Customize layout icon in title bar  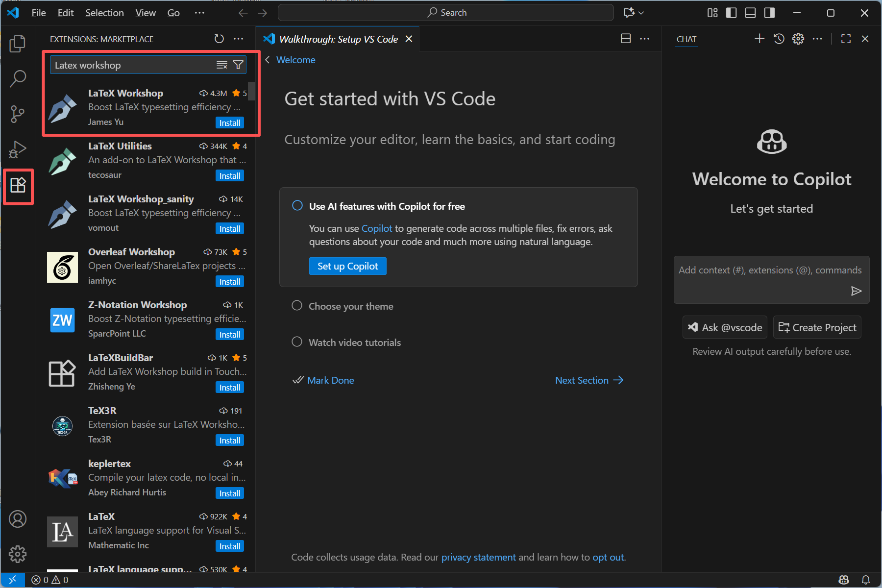(712, 13)
